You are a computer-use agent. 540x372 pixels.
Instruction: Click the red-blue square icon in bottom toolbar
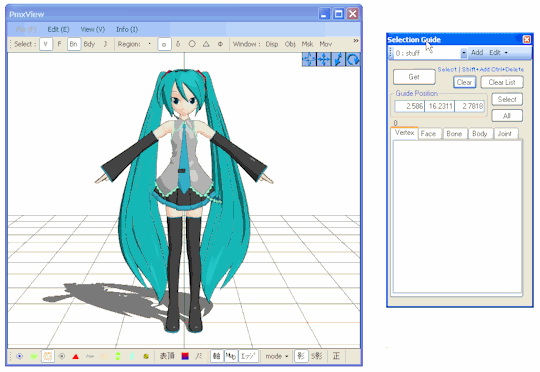pyautogui.click(x=185, y=356)
